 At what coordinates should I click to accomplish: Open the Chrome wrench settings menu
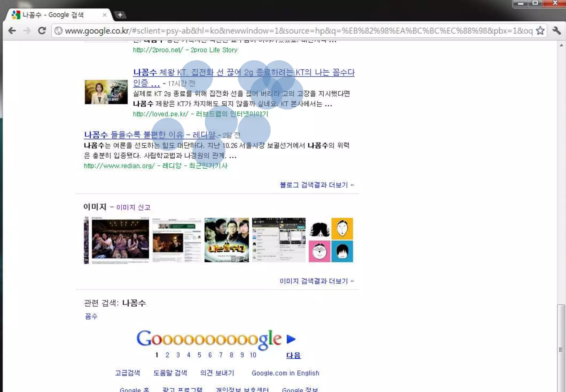pos(556,31)
